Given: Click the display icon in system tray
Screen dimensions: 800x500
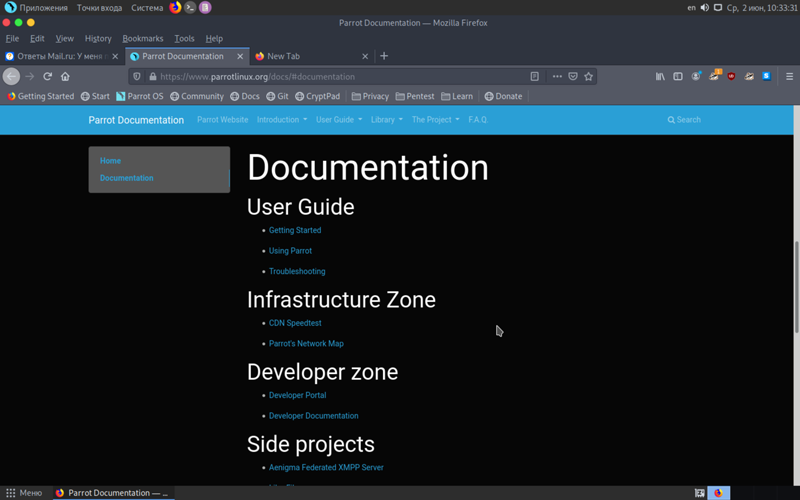Looking at the screenshot, I should [718, 8].
